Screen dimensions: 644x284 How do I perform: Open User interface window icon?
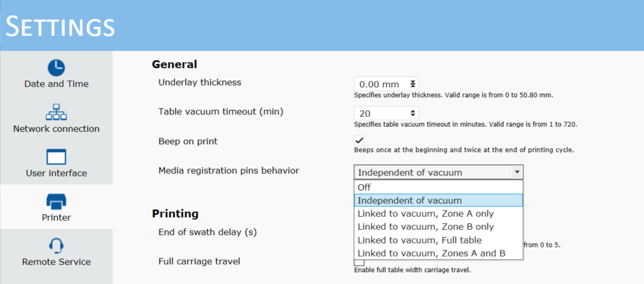click(56, 157)
